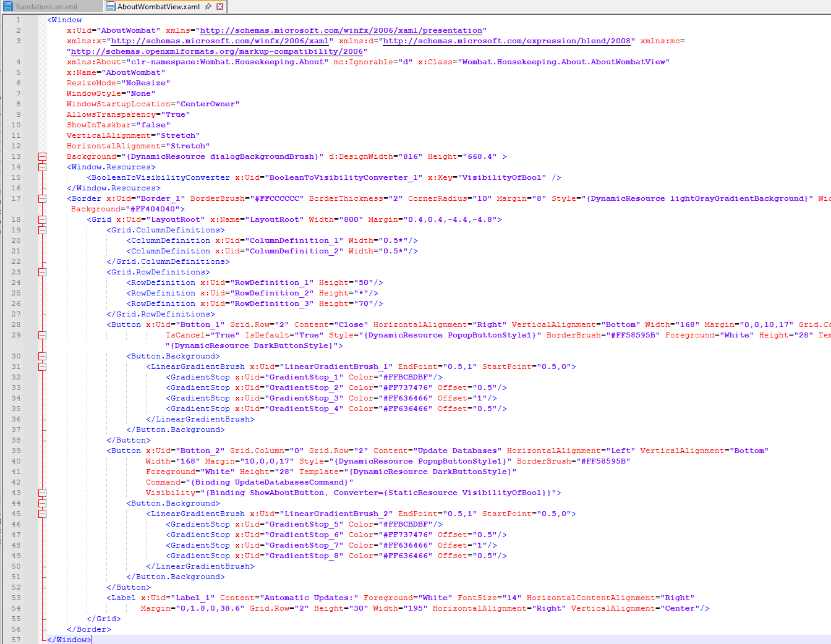Collapse the root Window element fold marker
Viewport: 831px width, 644px height.
click(x=42, y=156)
